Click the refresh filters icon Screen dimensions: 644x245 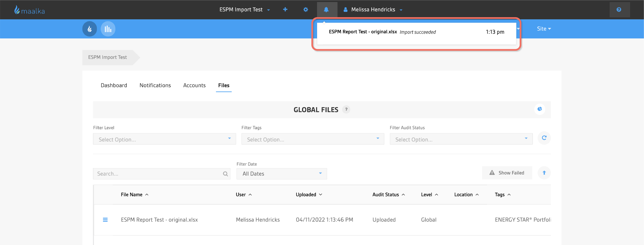tap(544, 138)
